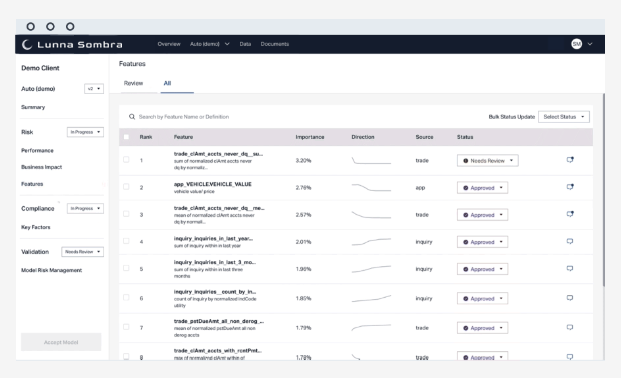
Task: Open Business Impact in the sidebar
Action: coord(42,167)
